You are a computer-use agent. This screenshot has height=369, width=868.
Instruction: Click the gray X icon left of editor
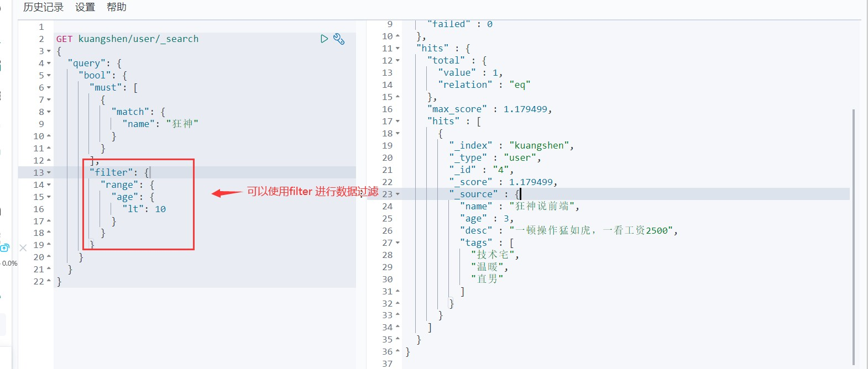pos(23,248)
